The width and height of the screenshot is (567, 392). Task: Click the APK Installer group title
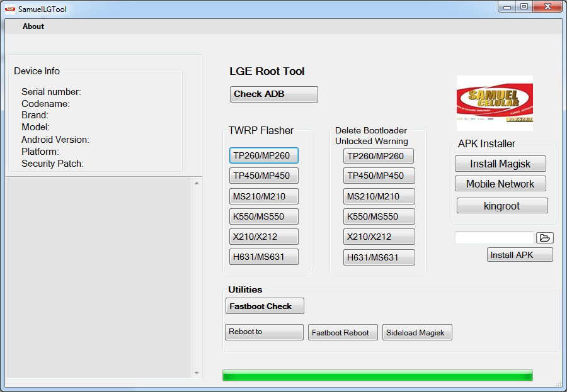point(486,144)
